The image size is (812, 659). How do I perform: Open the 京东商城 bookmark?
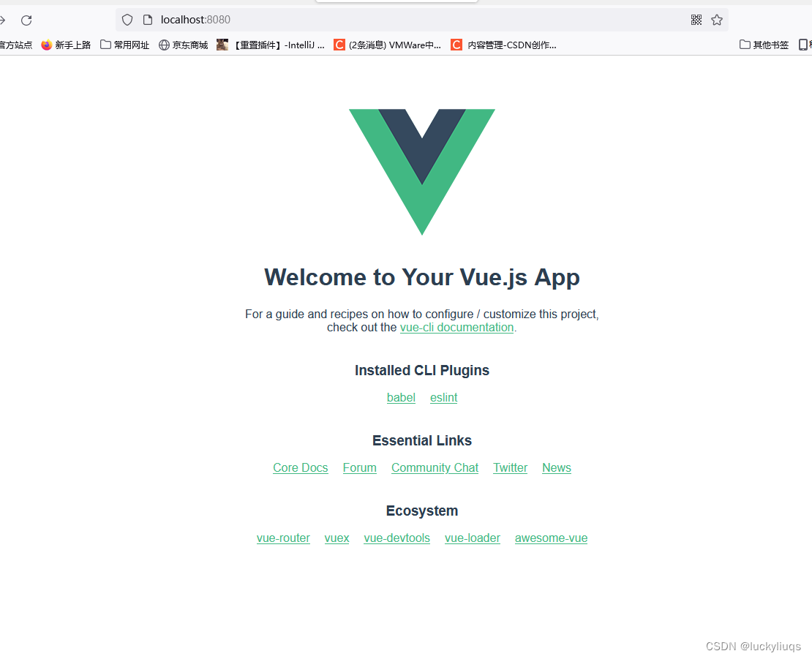pyautogui.click(x=182, y=45)
